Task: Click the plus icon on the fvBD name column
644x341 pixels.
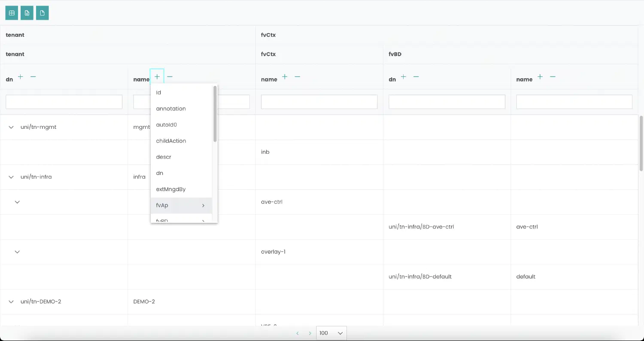Action: [540, 77]
